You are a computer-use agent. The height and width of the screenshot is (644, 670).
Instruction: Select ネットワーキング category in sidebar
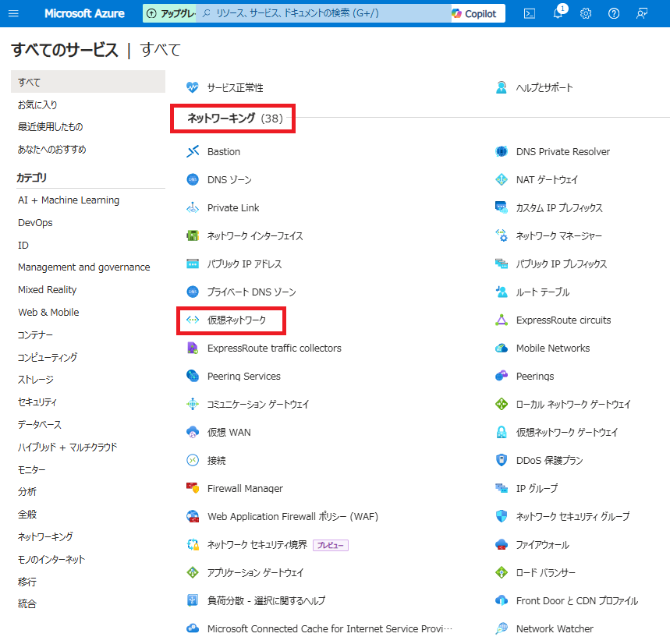pyautogui.click(x=45, y=537)
